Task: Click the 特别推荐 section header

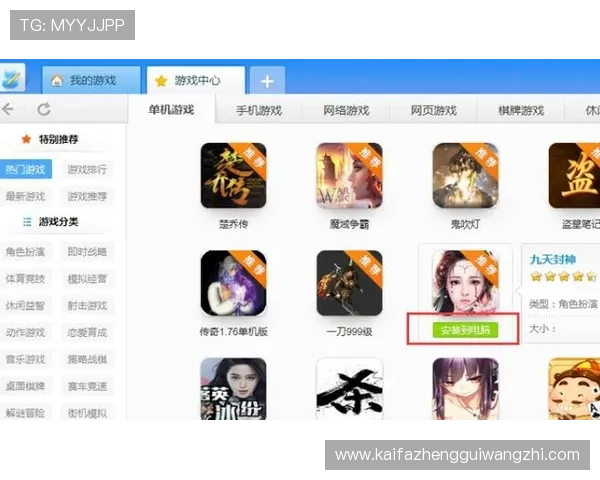Action: [x=59, y=139]
